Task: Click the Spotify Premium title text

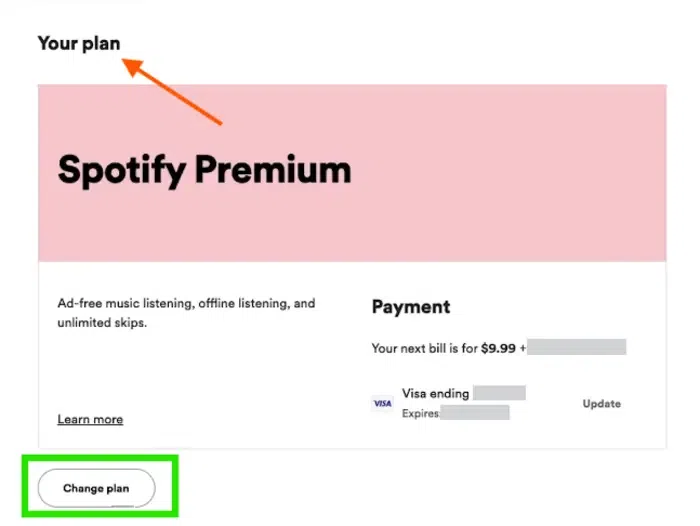Action: (204, 170)
